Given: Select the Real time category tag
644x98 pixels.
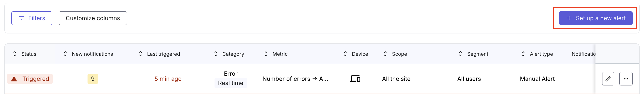Looking at the screenshot, I should [x=231, y=83].
